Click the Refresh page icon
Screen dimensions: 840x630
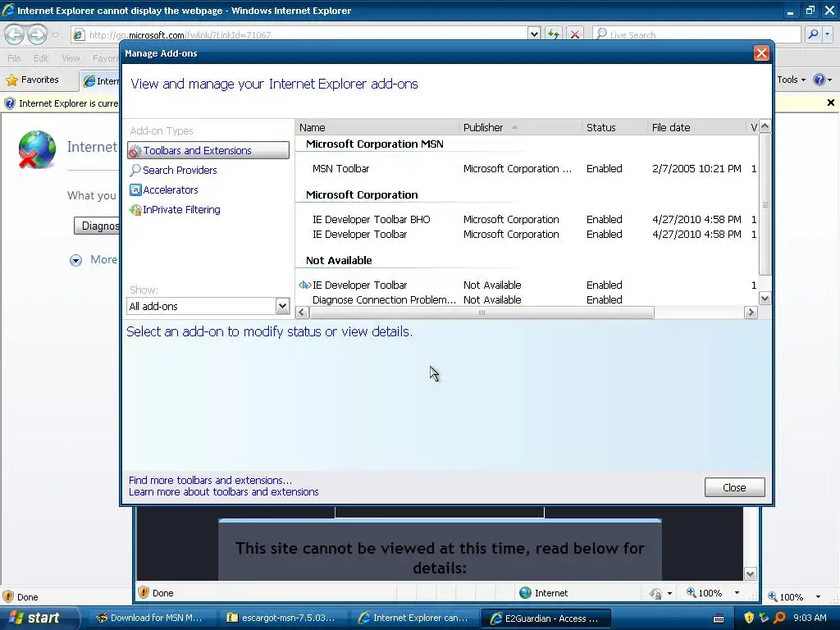(554, 34)
